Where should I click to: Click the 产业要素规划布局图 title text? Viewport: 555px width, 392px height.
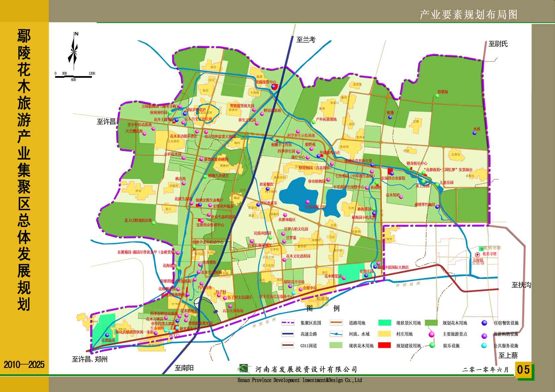pyautogui.click(x=468, y=15)
